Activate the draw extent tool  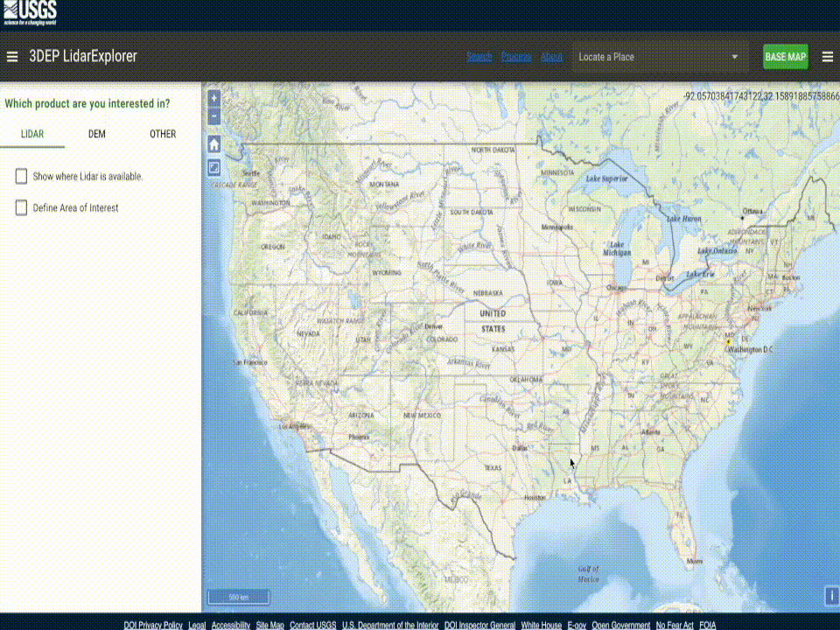pos(214,168)
